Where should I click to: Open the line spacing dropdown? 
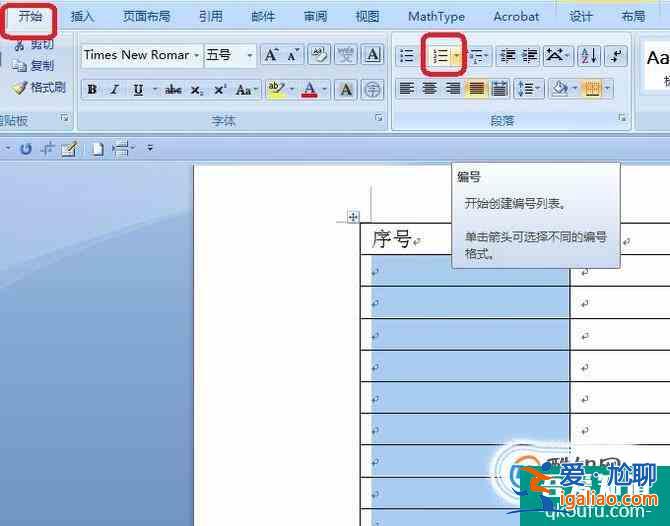pyautogui.click(x=529, y=89)
